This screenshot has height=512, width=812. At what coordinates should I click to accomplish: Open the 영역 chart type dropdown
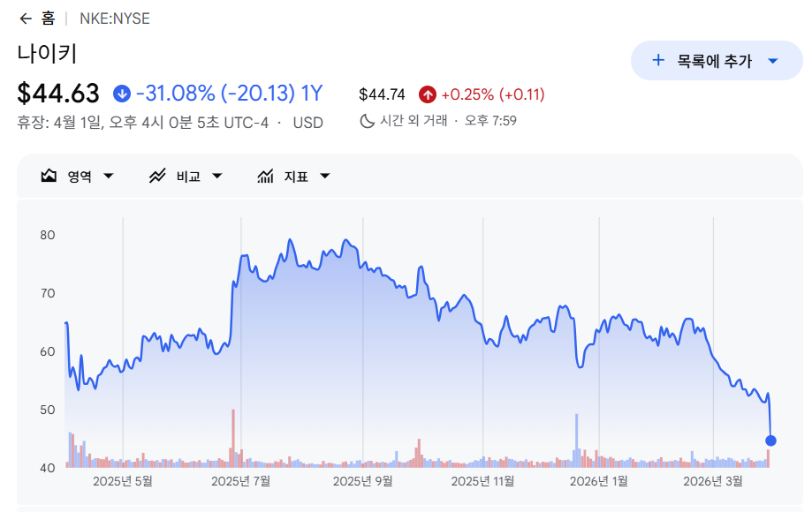(109, 176)
